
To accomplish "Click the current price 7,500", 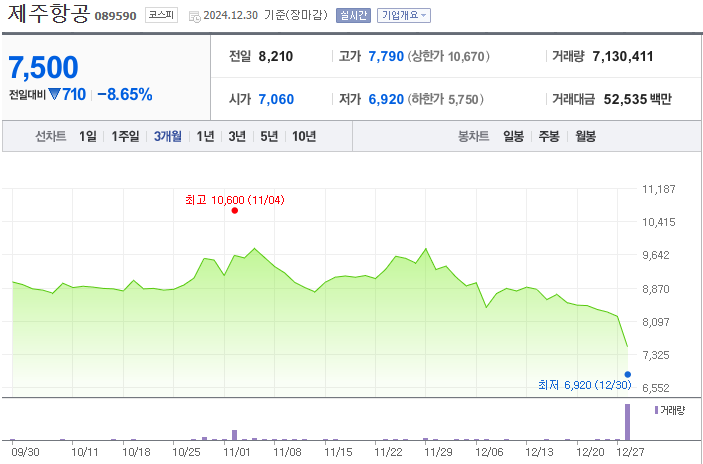I will [43, 67].
